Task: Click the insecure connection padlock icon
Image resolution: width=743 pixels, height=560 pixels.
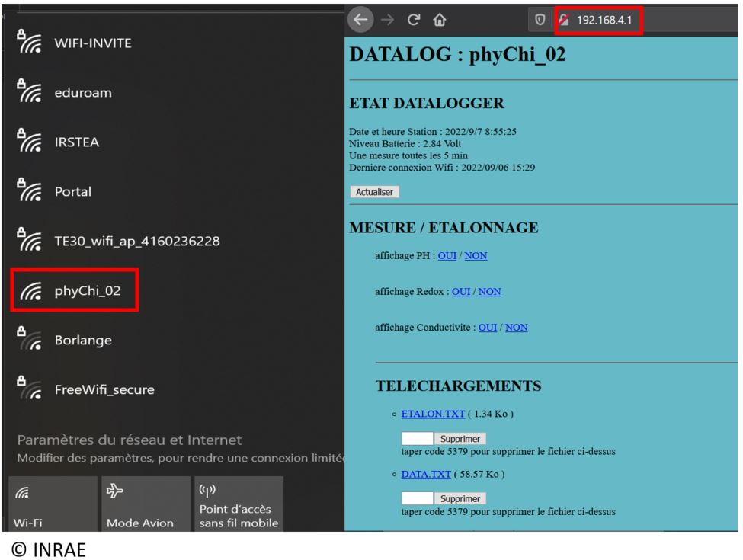Action: (x=564, y=21)
